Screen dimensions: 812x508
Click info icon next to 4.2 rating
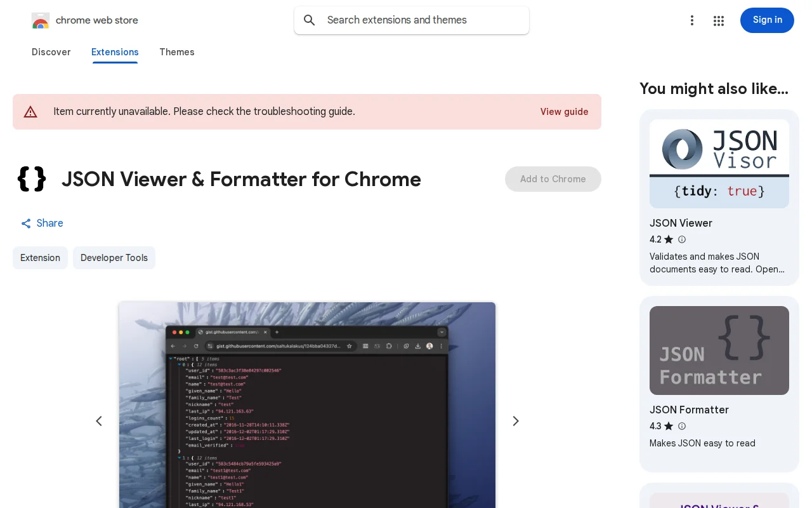(682, 239)
